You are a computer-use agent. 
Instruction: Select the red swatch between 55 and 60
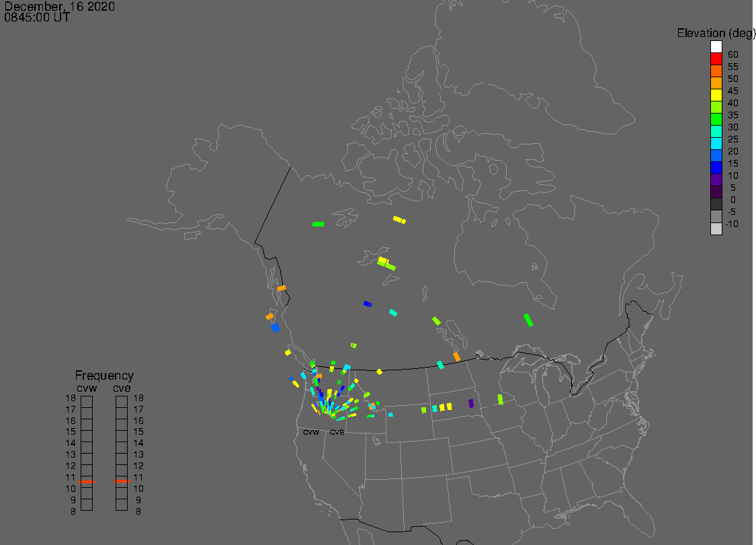[716, 59]
